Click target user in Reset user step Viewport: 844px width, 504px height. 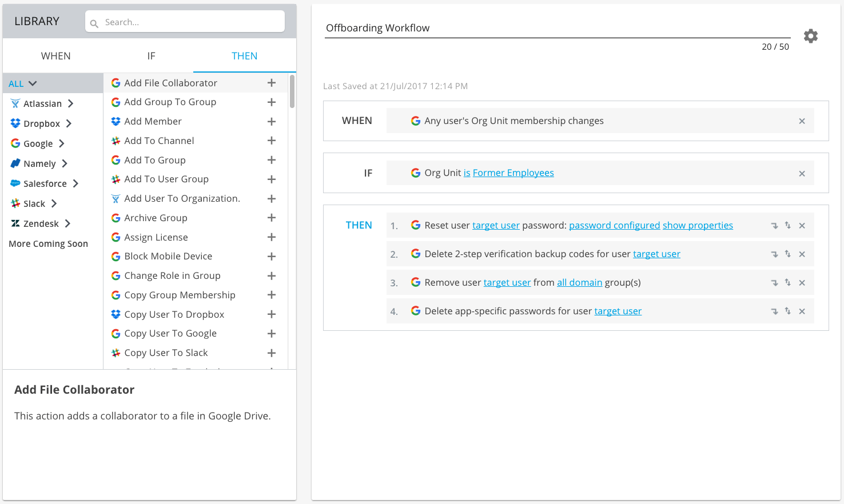(496, 225)
